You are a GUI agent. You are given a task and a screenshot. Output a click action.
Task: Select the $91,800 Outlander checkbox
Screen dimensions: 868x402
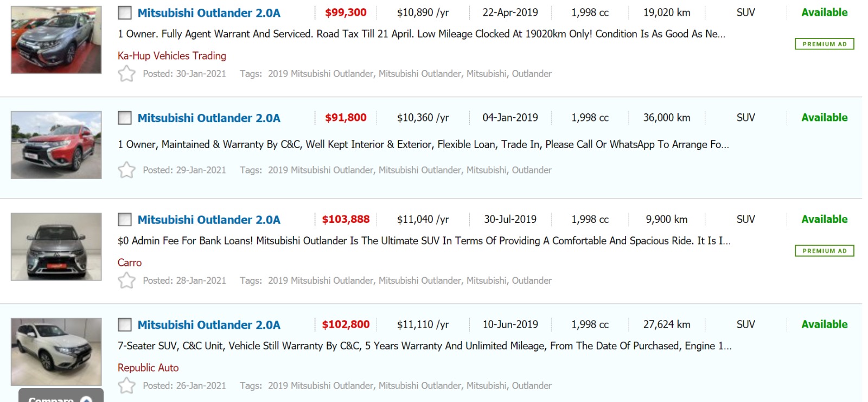(x=125, y=118)
